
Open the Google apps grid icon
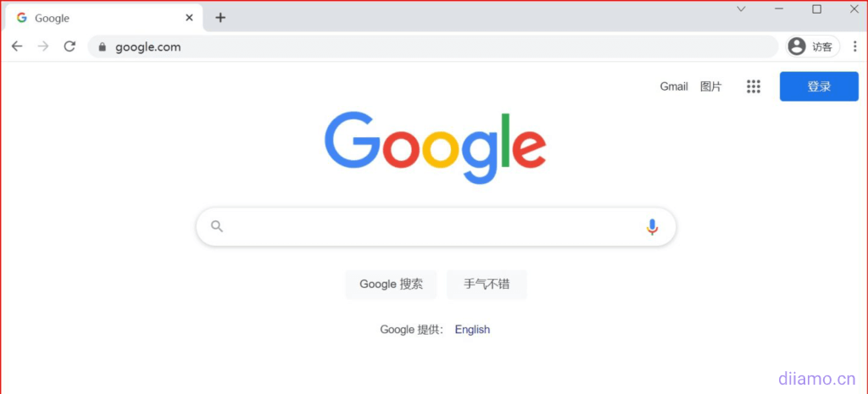754,86
